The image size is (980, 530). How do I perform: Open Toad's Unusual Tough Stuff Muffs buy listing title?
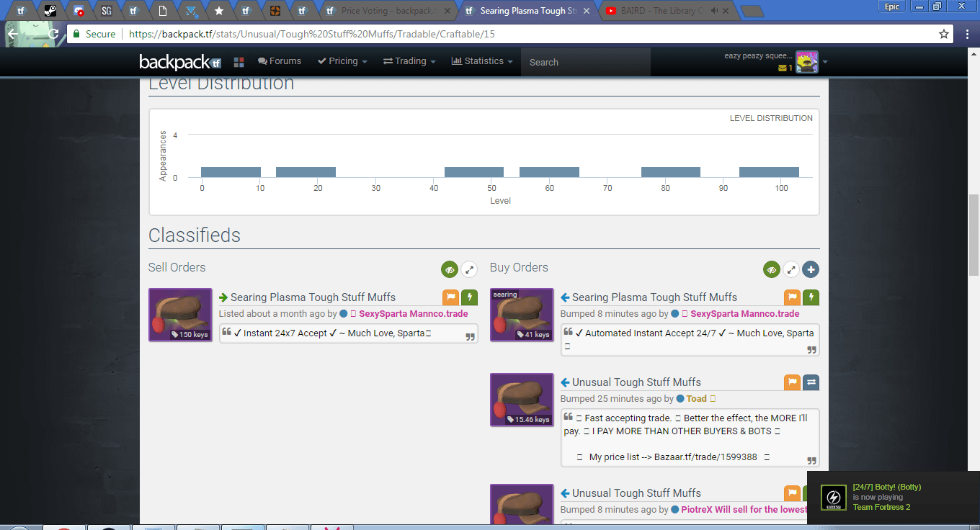636,382
